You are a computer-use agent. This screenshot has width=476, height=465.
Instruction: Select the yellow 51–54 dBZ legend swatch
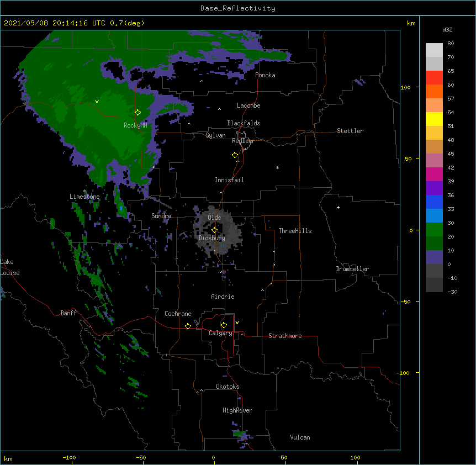click(x=434, y=119)
